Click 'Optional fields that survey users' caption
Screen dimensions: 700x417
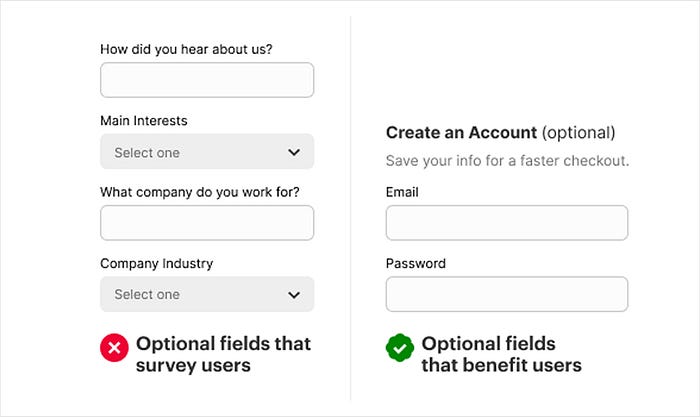tap(223, 354)
